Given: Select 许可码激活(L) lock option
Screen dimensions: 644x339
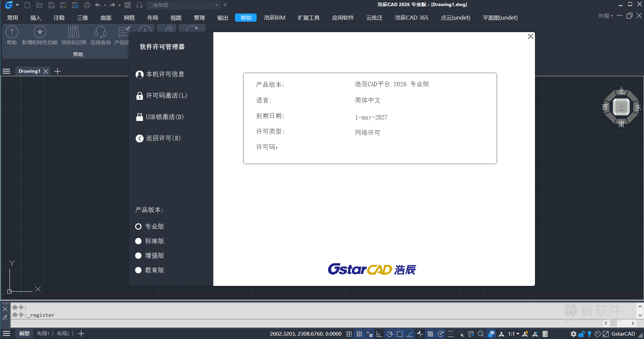Looking at the screenshot, I should pos(161,96).
